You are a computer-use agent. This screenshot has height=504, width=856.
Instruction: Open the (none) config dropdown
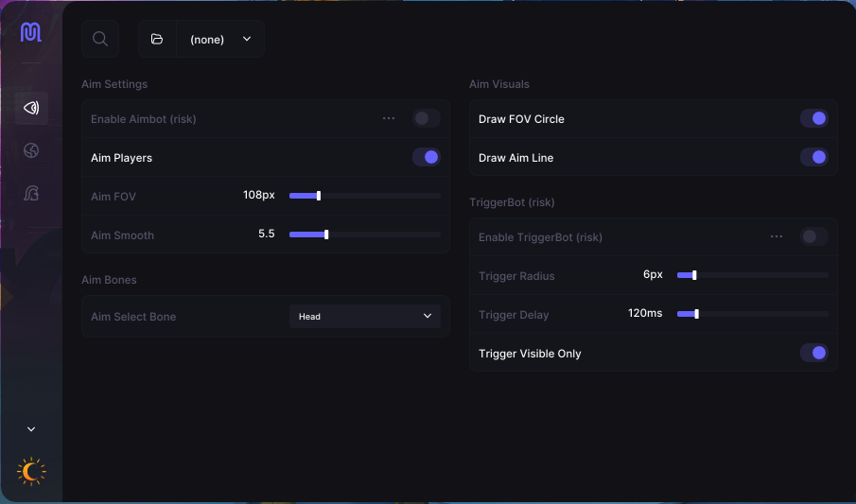coord(220,39)
